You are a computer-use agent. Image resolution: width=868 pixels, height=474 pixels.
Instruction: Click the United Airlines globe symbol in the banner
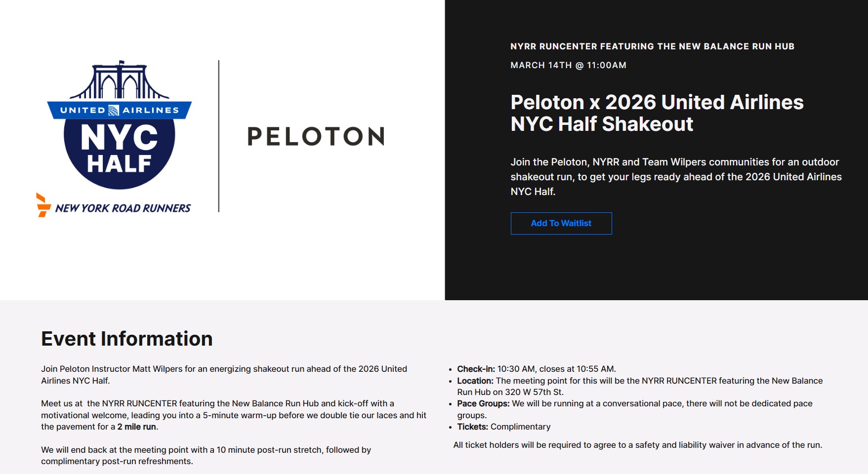point(114,110)
